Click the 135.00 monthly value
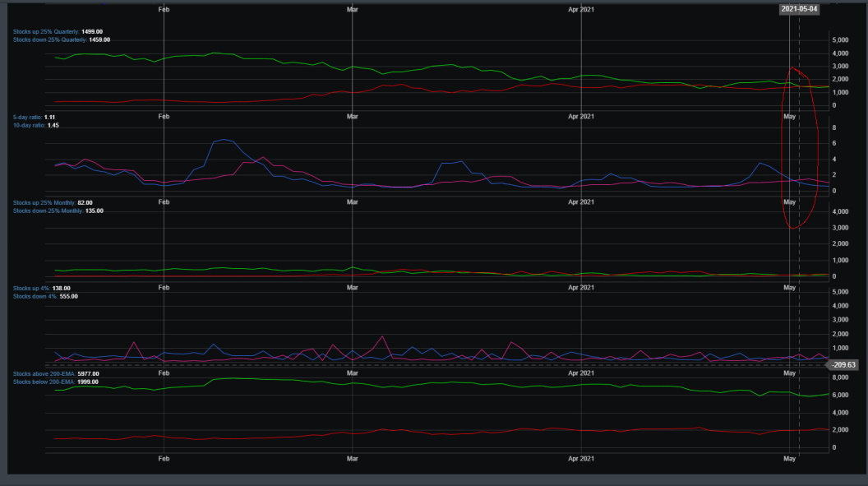868x486 pixels. [95, 211]
